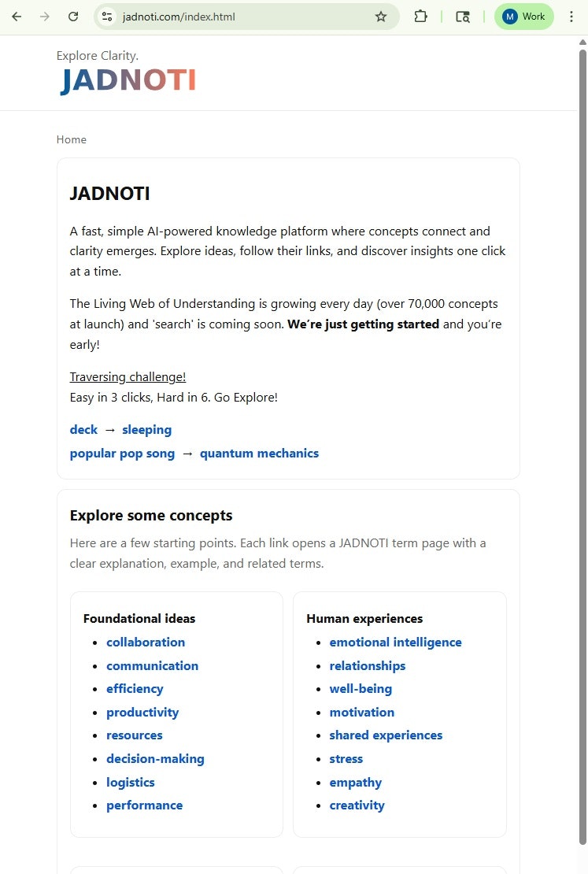Screen dimensions: 588x874
Task: Switch to the Work browser profile
Action: pyautogui.click(x=523, y=17)
